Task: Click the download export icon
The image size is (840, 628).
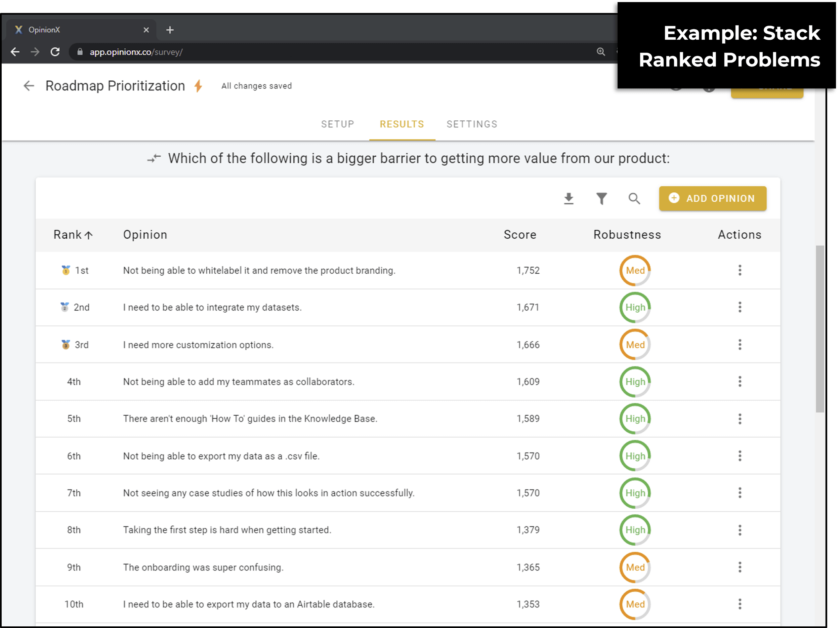Action: coord(569,198)
